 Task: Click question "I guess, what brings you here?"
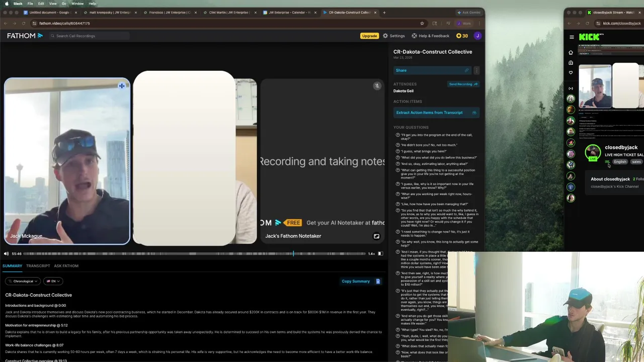423,151
